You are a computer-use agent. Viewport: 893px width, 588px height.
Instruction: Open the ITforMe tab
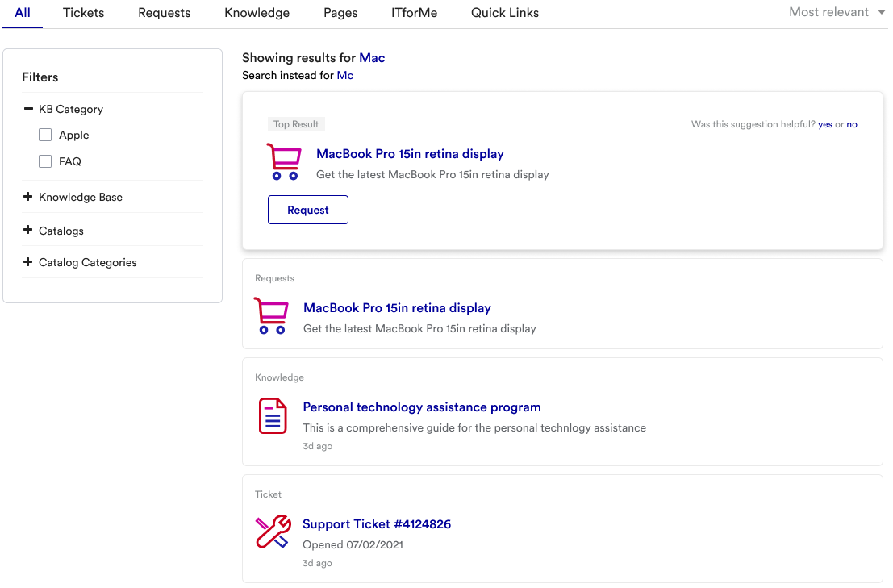[414, 13]
